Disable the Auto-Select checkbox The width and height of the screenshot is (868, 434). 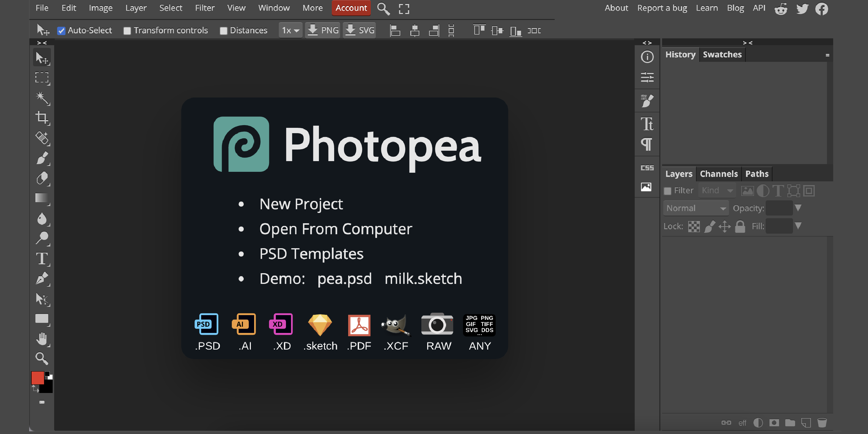point(61,31)
